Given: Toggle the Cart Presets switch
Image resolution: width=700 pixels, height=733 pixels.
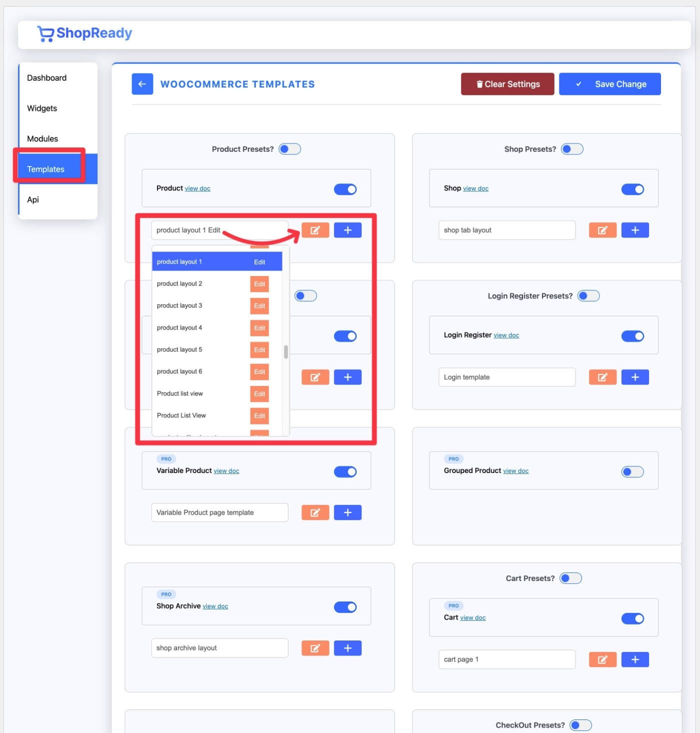Looking at the screenshot, I should pyautogui.click(x=570, y=578).
